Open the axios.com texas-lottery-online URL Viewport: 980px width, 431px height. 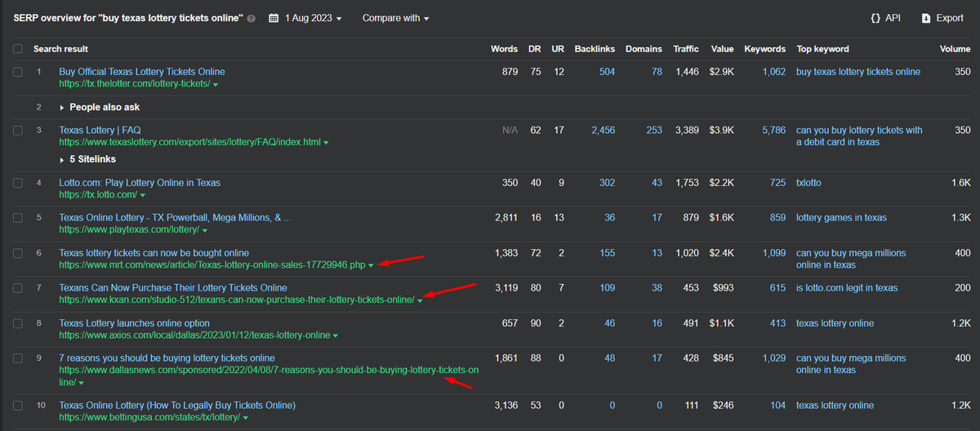tap(194, 335)
